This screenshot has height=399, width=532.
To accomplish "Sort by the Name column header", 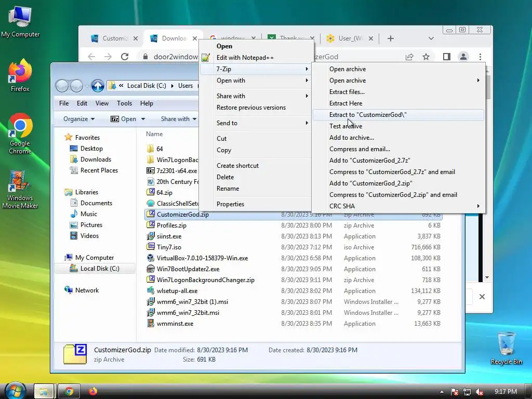I will (x=154, y=134).
